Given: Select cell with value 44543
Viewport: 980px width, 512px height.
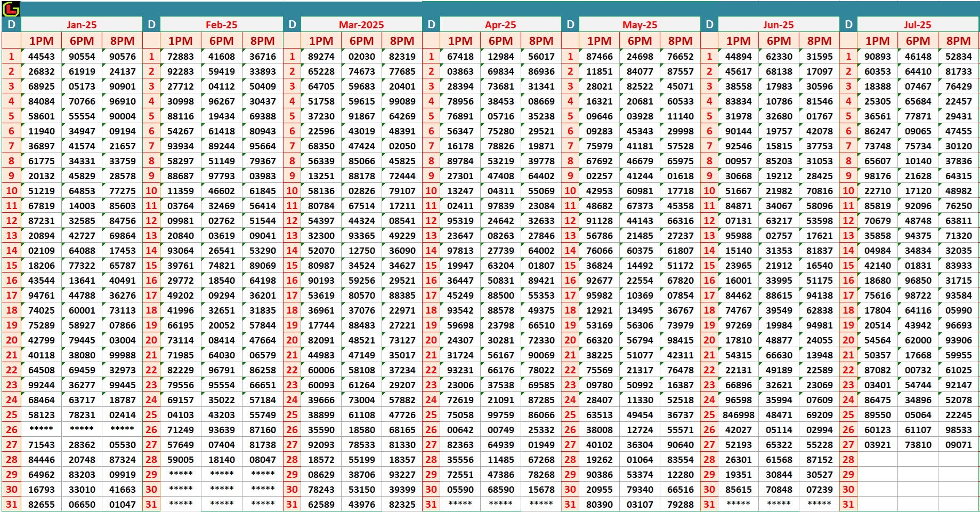Looking at the screenshot, I should click(42, 57).
